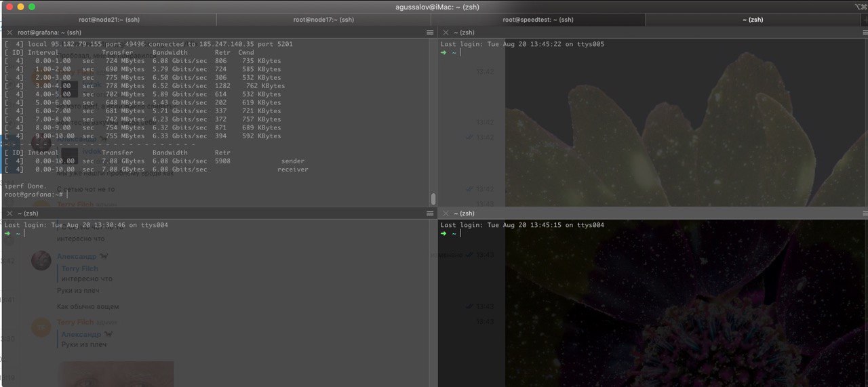This screenshot has width=868, height=387.
Task: Click the 1282 retransmits value
Action: point(222,86)
